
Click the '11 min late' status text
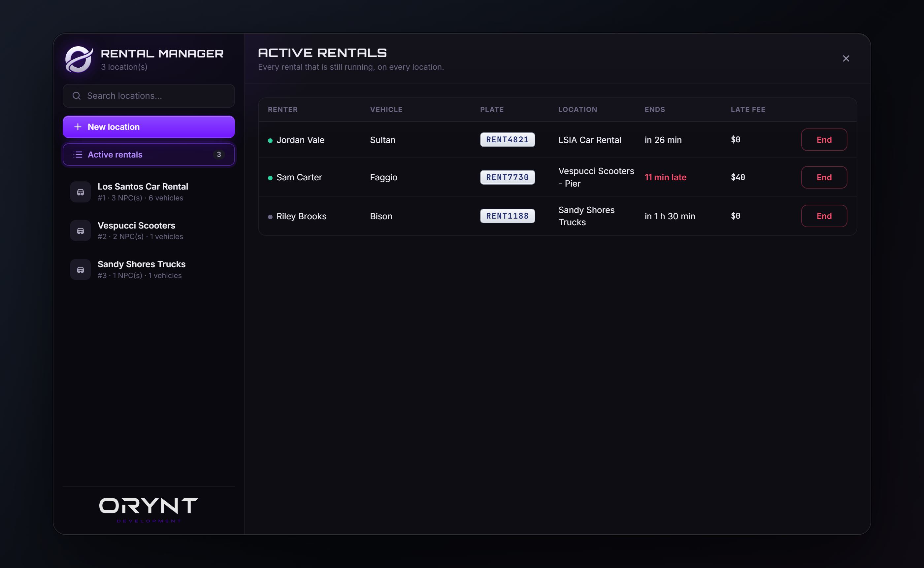pyautogui.click(x=665, y=177)
